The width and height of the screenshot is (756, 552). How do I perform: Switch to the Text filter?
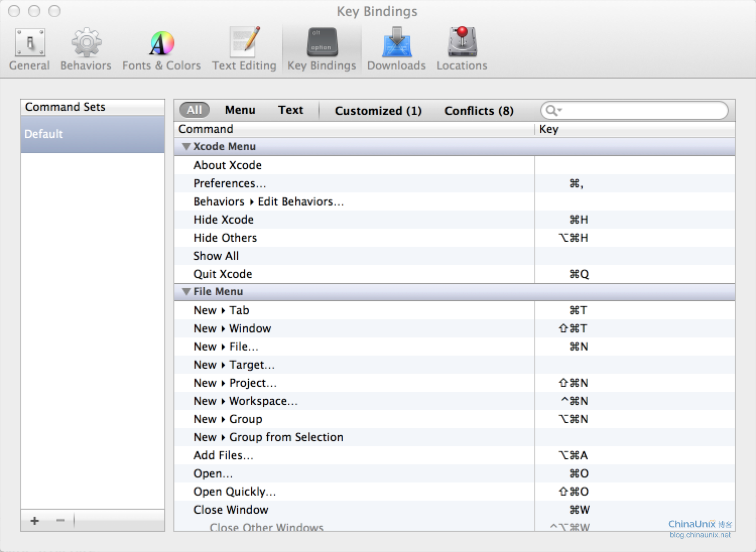(x=291, y=110)
